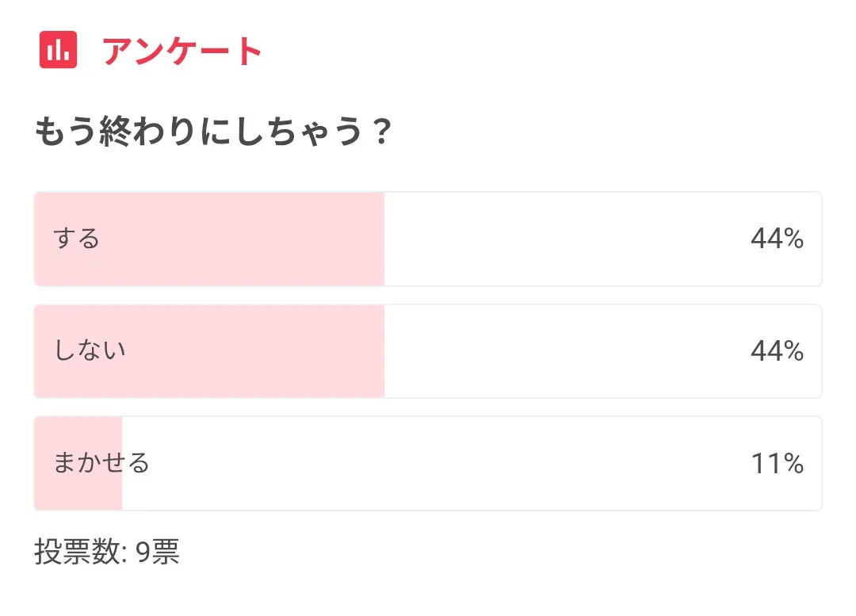Vote for the しない poll option
The height and width of the screenshot is (616, 856).
(x=427, y=351)
